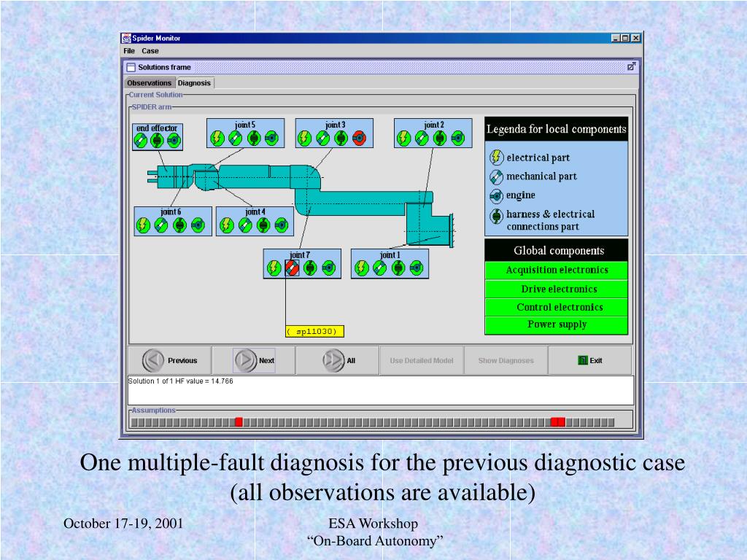Click electrical part legend icon
747x560 pixels.
(x=496, y=157)
